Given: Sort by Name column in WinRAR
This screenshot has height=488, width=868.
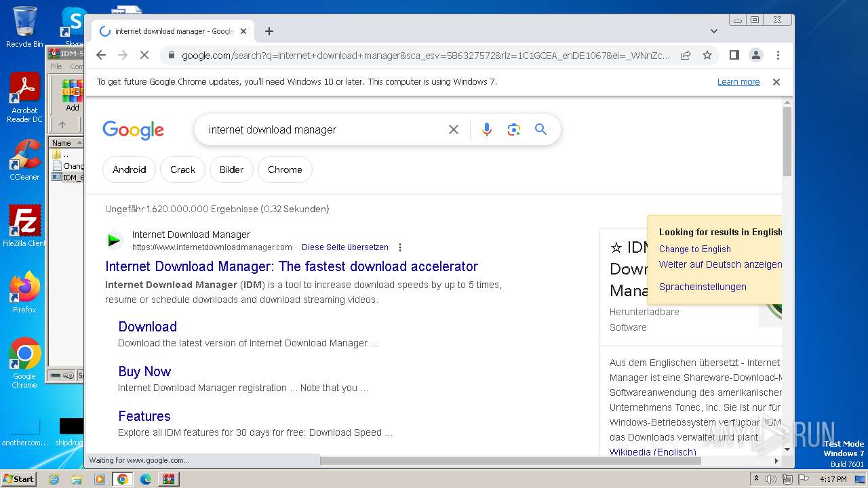Looking at the screenshot, I should pyautogui.click(x=66, y=143).
